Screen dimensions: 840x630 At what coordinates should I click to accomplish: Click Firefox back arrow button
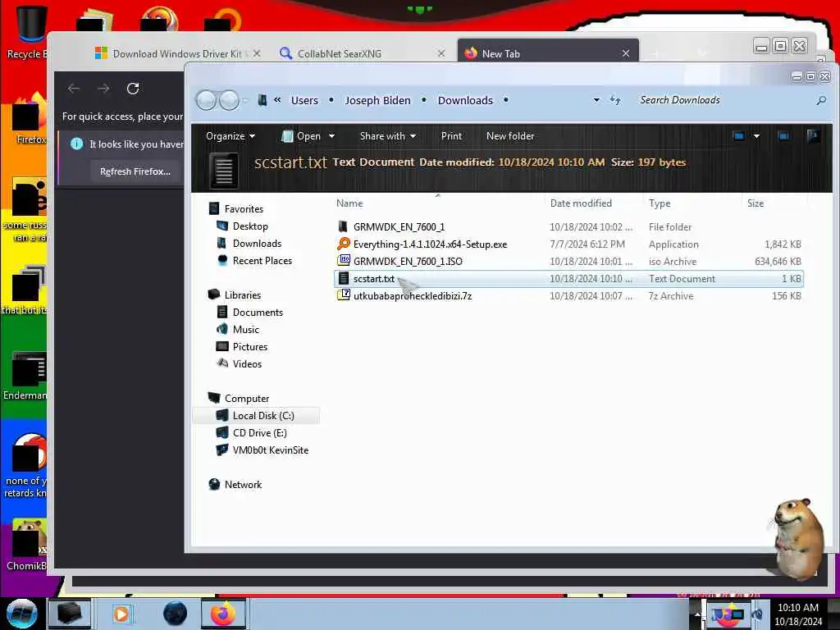(74, 89)
